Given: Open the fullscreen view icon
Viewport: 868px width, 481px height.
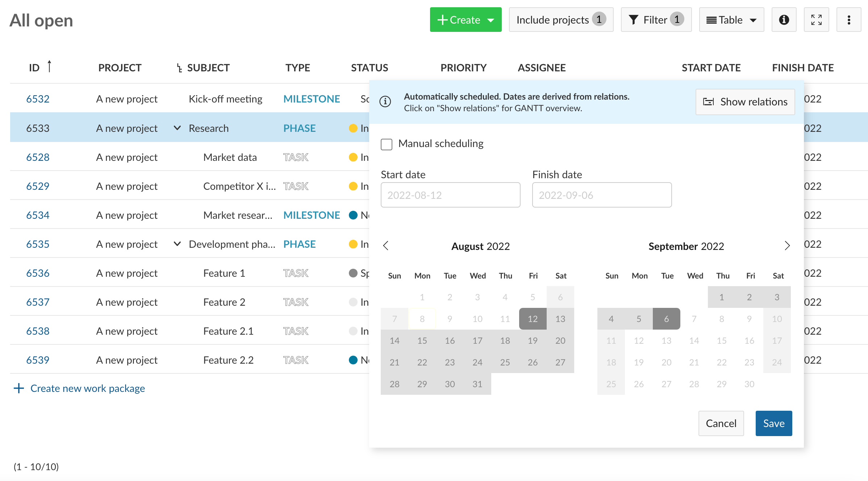Looking at the screenshot, I should coord(817,20).
